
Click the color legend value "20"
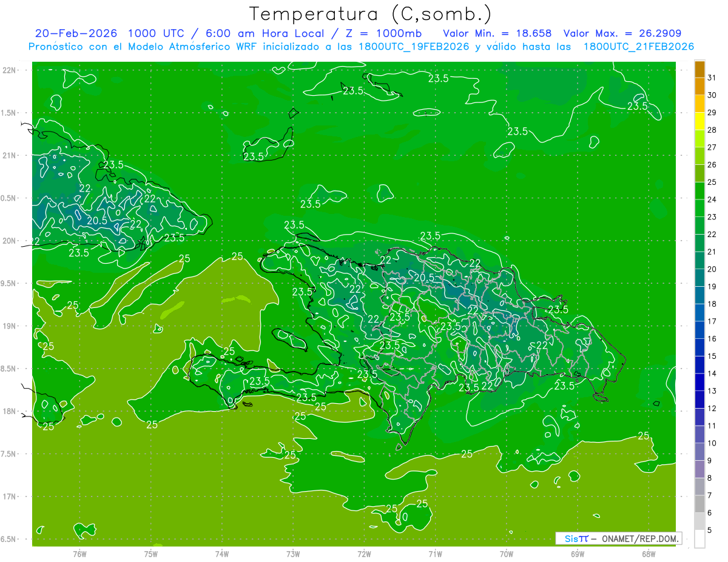coord(712,269)
